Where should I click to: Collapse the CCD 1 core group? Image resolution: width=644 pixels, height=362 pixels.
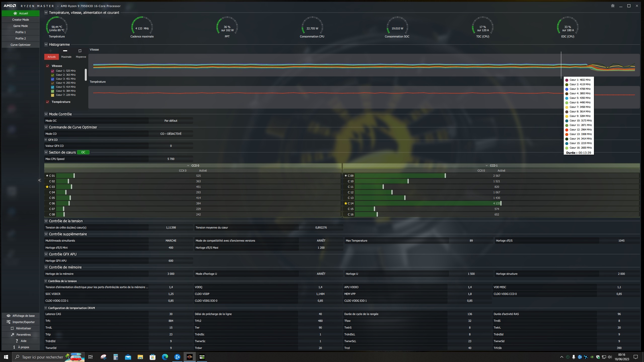point(487,166)
